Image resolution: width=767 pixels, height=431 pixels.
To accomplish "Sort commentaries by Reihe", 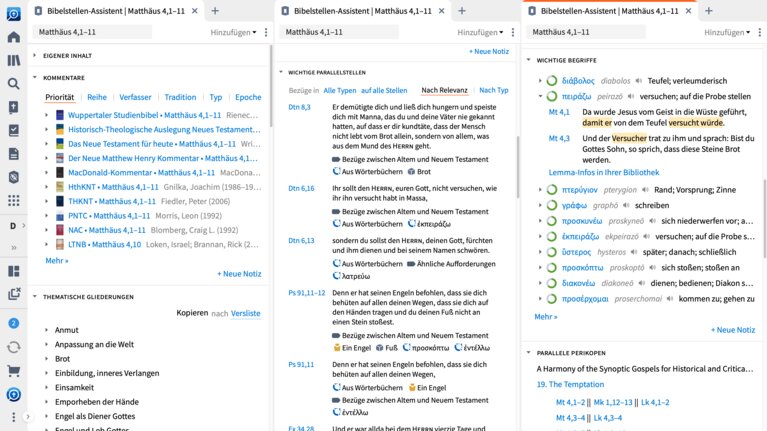I will pyautogui.click(x=97, y=97).
